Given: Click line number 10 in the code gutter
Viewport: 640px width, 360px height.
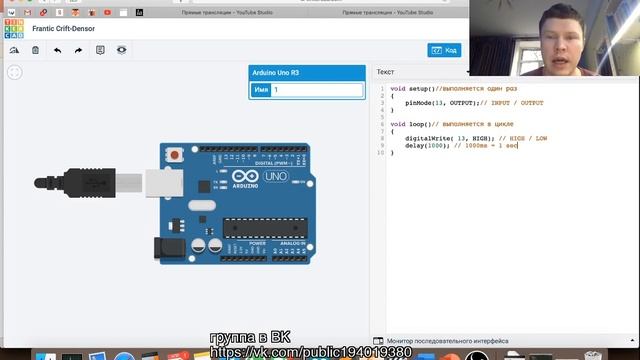Looking at the screenshot, I should (x=380, y=153).
